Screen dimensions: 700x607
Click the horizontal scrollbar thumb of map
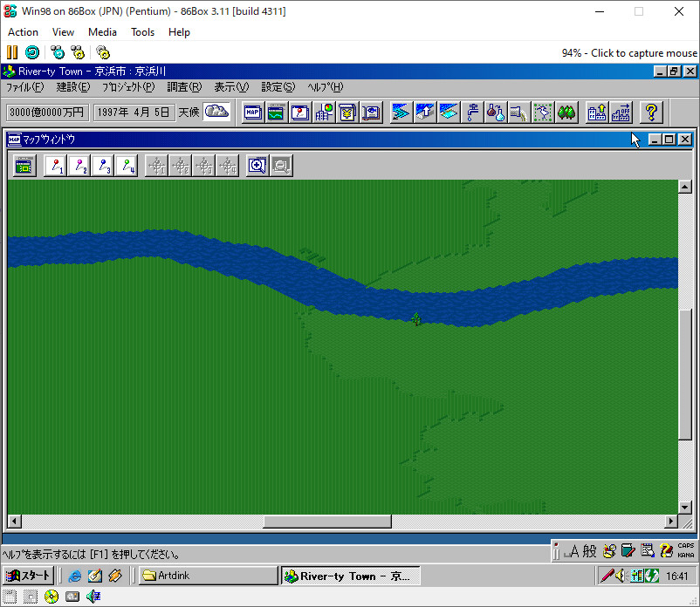click(x=327, y=521)
